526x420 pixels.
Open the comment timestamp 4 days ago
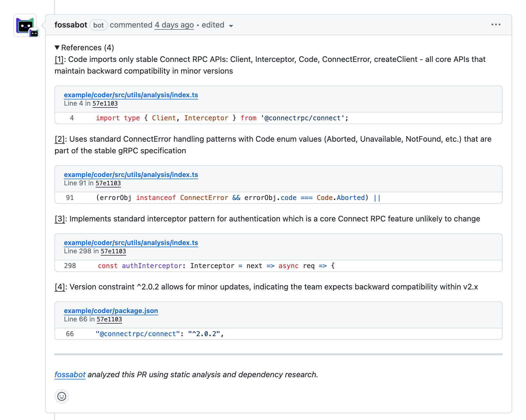tap(174, 25)
